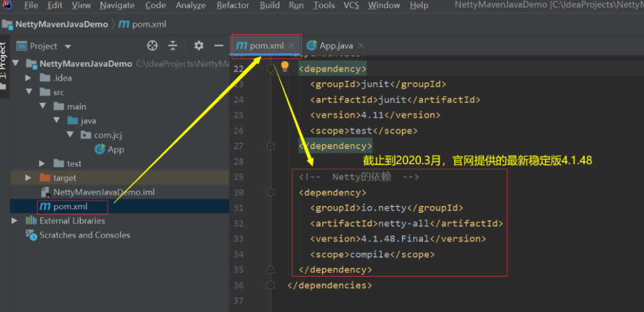Viewport: 644px width, 312px height.
Task: Select the main folder icon
Action: [x=58, y=106]
